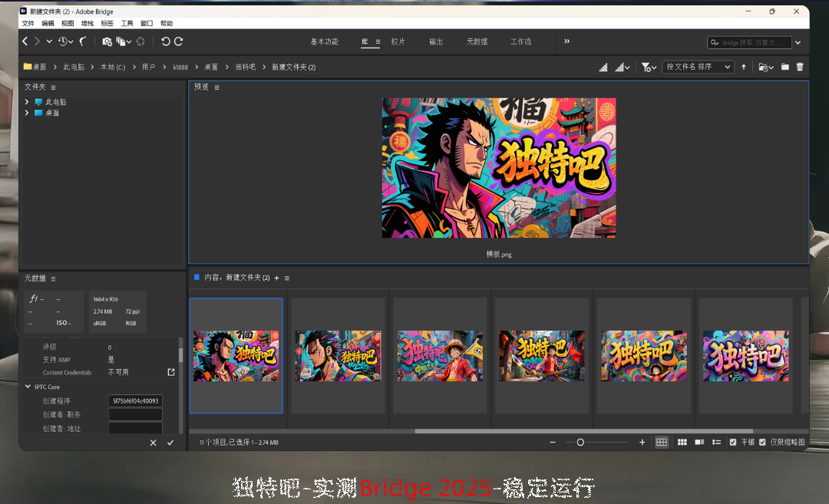Switch to list view icon in status bar
Image resolution: width=829 pixels, height=504 pixels.
[x=716, y=443]
